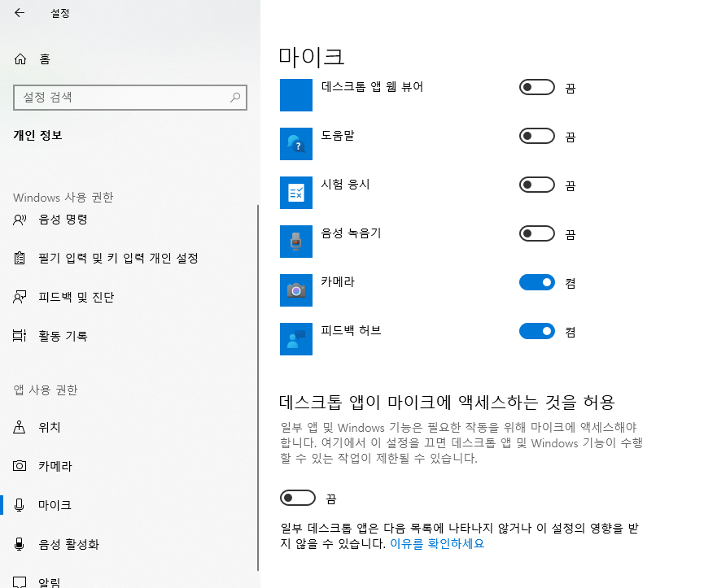Click the 개인 정보 heading
The width and height of the screenshot is (704, 588).
coord(37,135)
